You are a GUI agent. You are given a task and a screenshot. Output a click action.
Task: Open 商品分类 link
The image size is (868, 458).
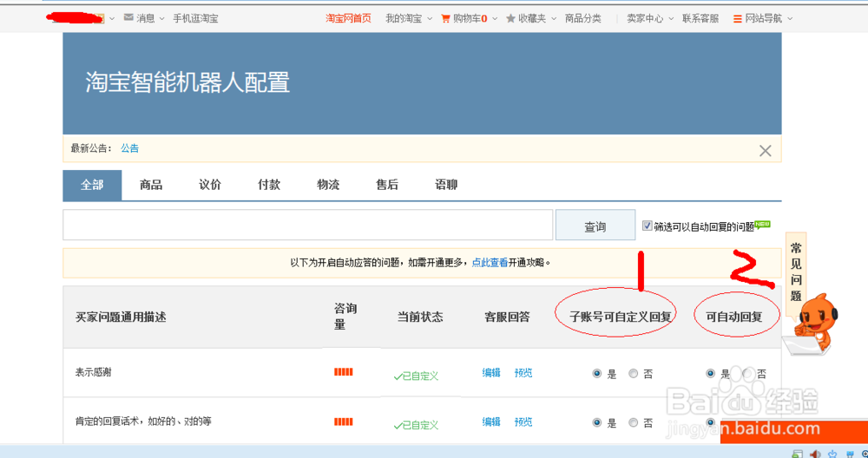click(583, 18)
